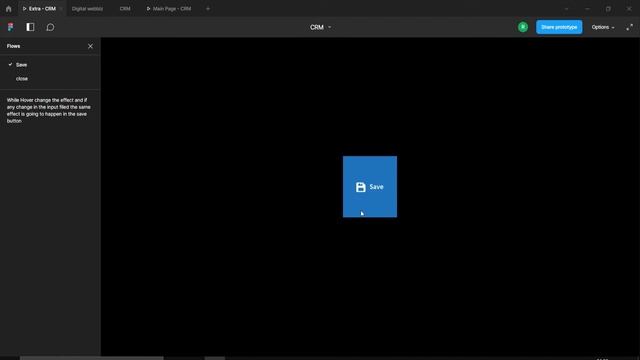
Task: Open the CRM title dropdown
Action: point(320,27)
